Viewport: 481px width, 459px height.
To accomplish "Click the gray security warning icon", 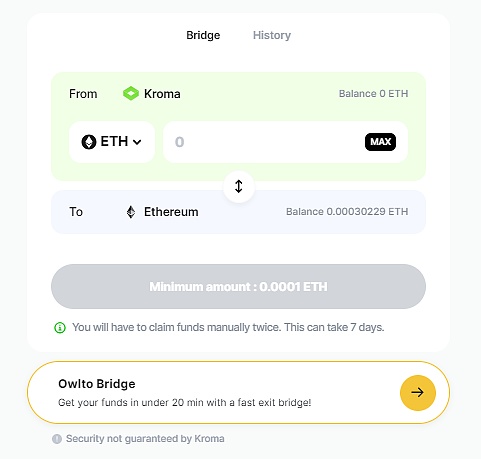I will [x=57, y=439].
